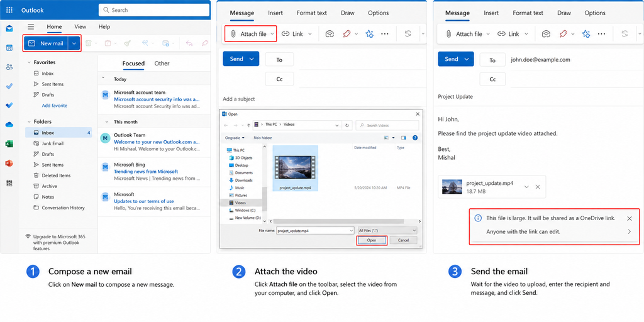Open the ellipsis menu in the john.doe email toolbar
The height and width of the screenshot is (322, 644).
(x=602, y=34)
